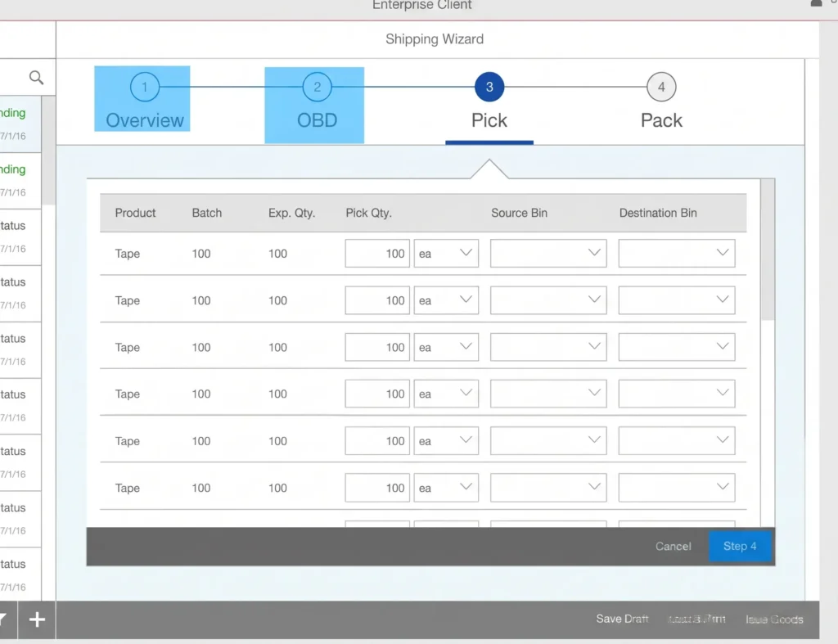The width and height of the screenshot is (838, 644).
Task: Go to the Pack wizard step label
Action: pos(661,120)
